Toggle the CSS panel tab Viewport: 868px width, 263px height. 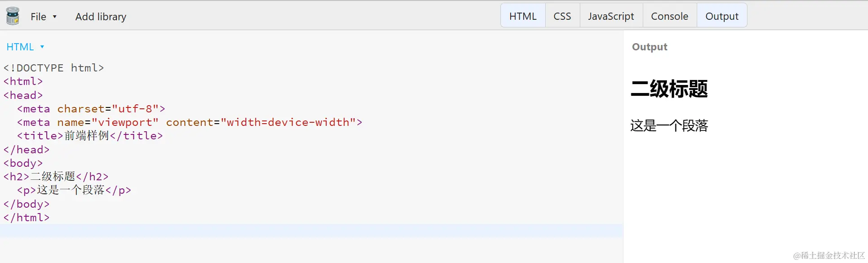click(x=562, y=16)
